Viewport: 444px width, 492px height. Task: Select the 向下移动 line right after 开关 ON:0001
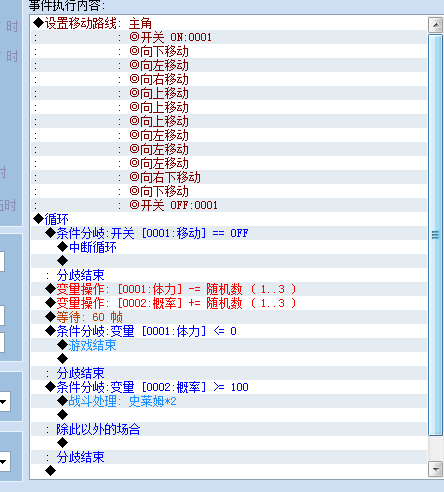point(229,51)
